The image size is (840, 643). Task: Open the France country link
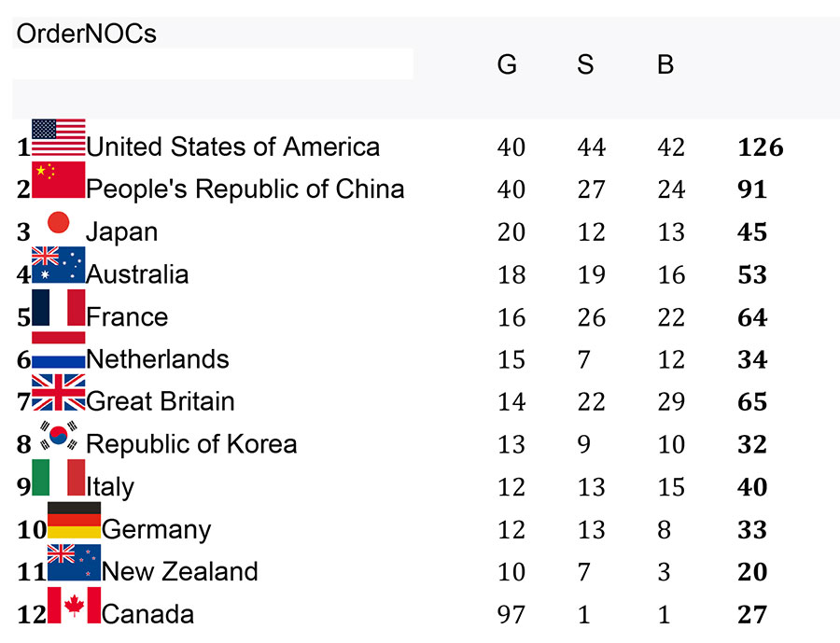(x=127, y=316)
